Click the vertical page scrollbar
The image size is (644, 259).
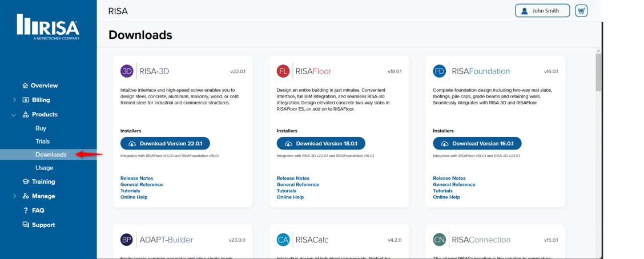[598, 74]
